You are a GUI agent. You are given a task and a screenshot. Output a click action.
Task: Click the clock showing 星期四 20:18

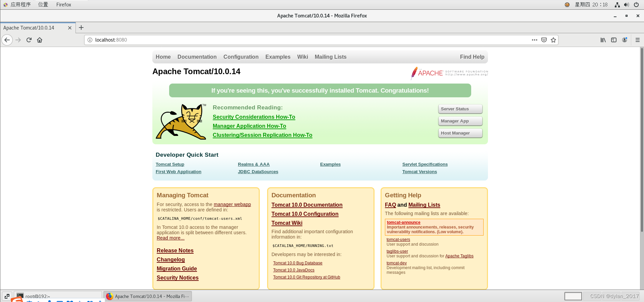click(x=591, y=5)
